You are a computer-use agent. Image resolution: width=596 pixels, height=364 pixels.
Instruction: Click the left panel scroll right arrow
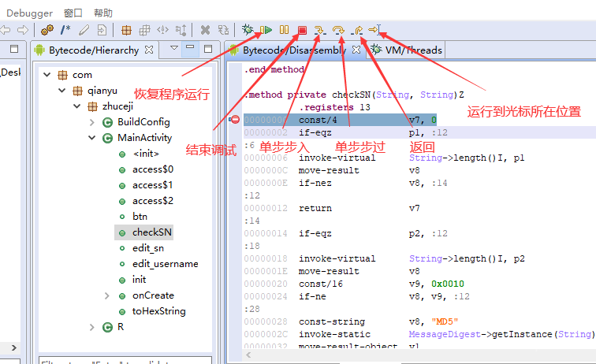point(14,348)
